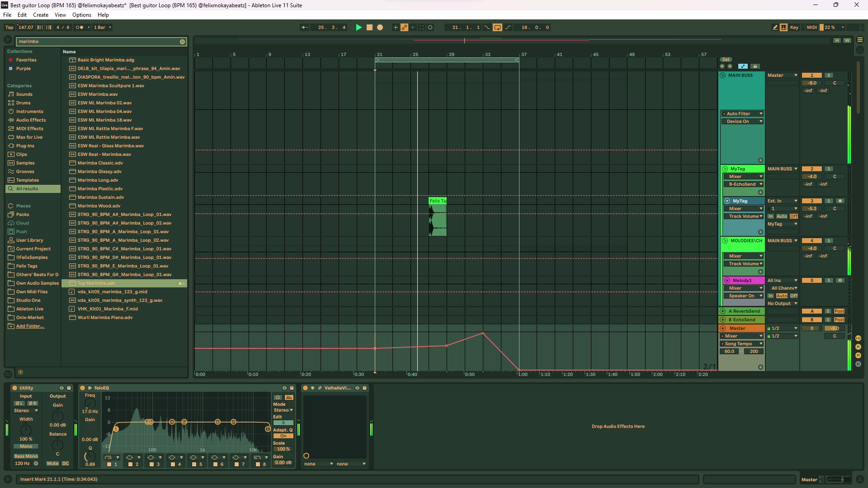The image size is (868, 488).
Task: Click Utility Mute button
Action: 52,464
